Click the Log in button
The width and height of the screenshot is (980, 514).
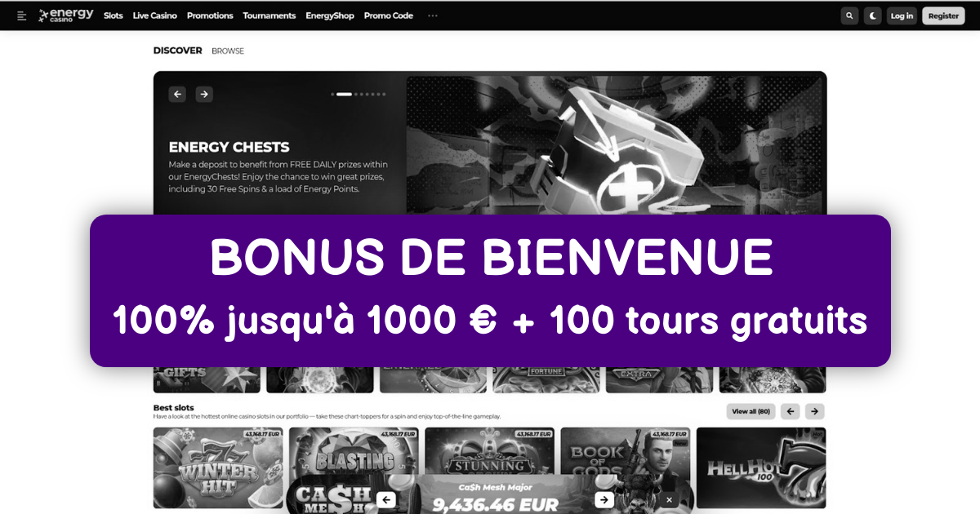coord(902,16)
